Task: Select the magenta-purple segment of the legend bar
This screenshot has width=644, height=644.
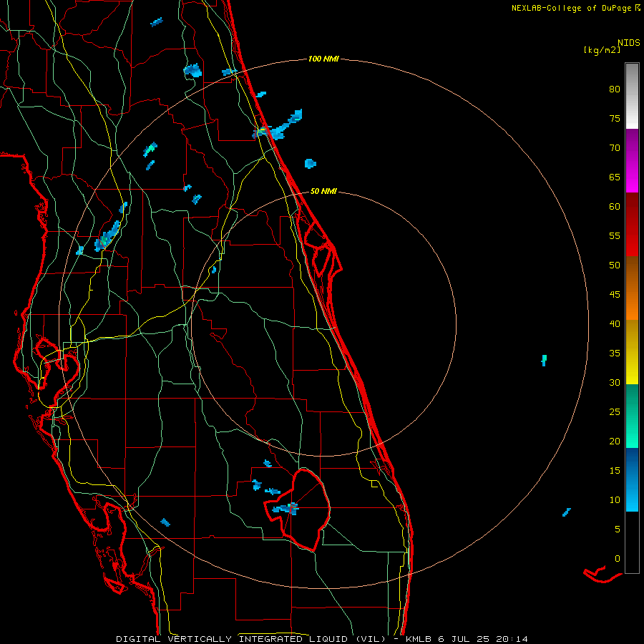Action: 632,160
